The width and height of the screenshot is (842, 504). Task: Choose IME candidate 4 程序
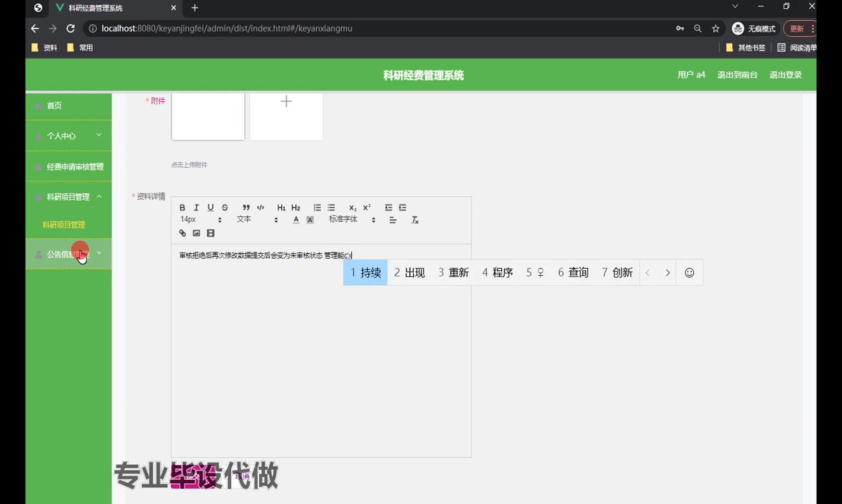(x=497, y=273)
